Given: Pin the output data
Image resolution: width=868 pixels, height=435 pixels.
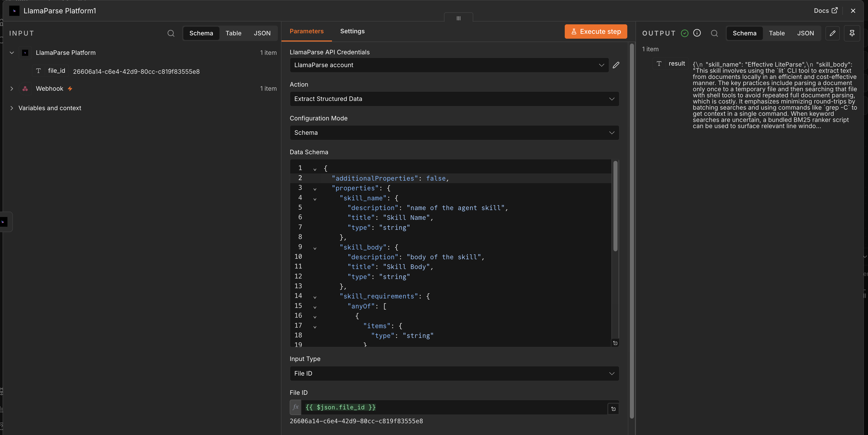Looking at the screenshot, I should click(x=852, y=33).
